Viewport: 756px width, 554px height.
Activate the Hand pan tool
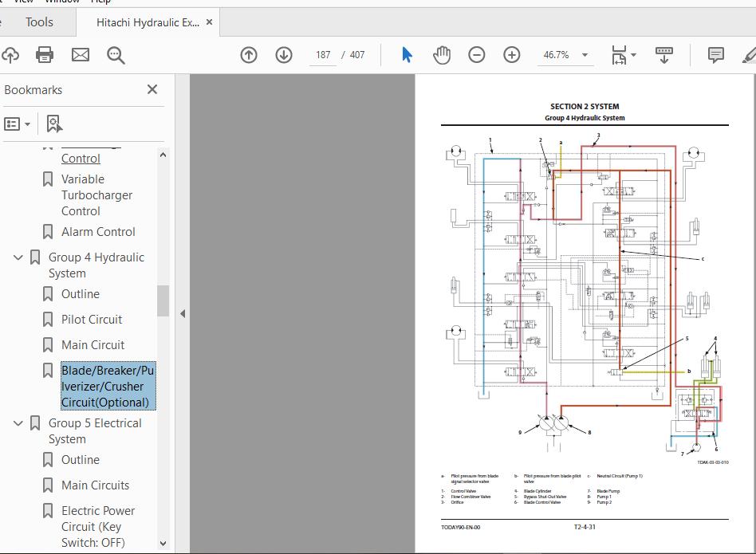click(442, 55)
